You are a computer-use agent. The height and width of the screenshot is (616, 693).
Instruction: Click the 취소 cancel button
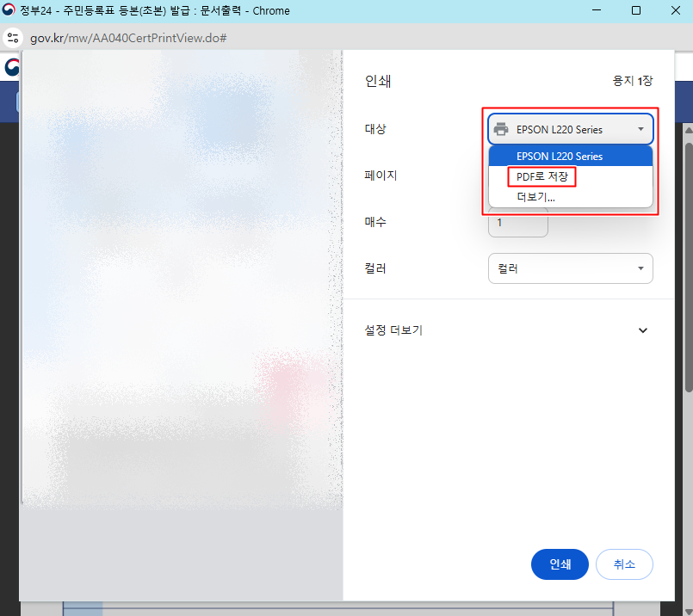coord(624,564)
